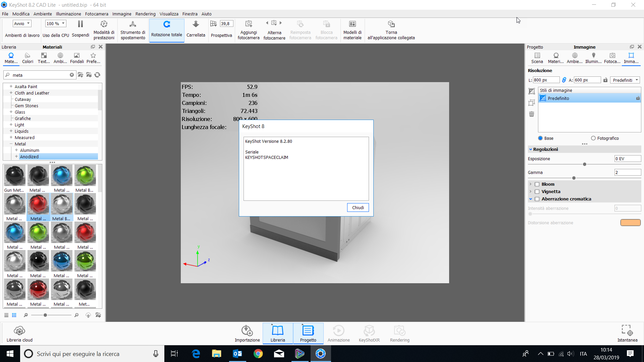Open Modelli di materiale tool

click(x=352, y=24)
